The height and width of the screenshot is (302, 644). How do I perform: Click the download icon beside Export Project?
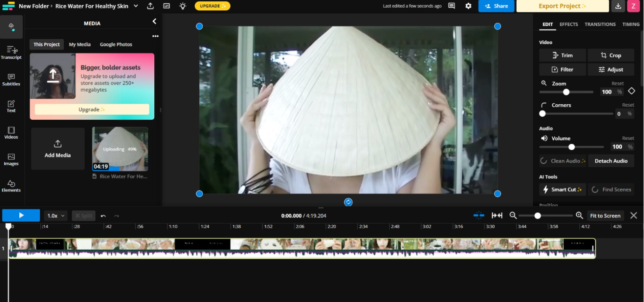[618, 6]
